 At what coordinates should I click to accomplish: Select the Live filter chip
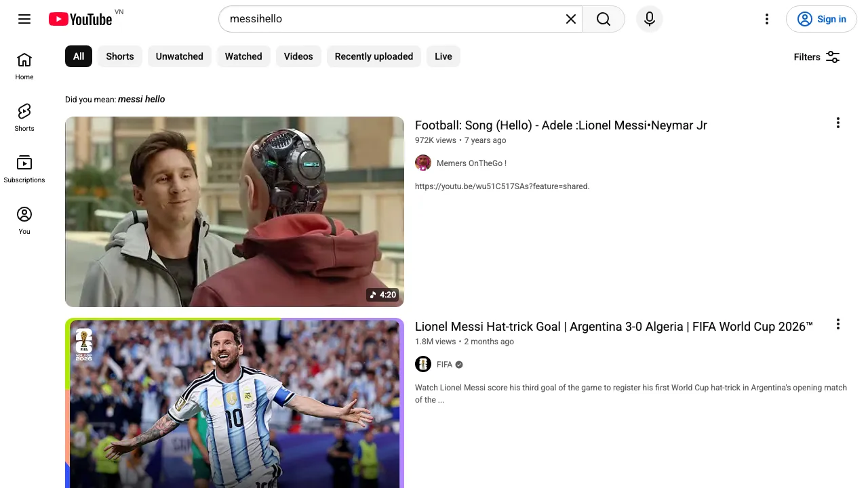click(x=443, y=56)
